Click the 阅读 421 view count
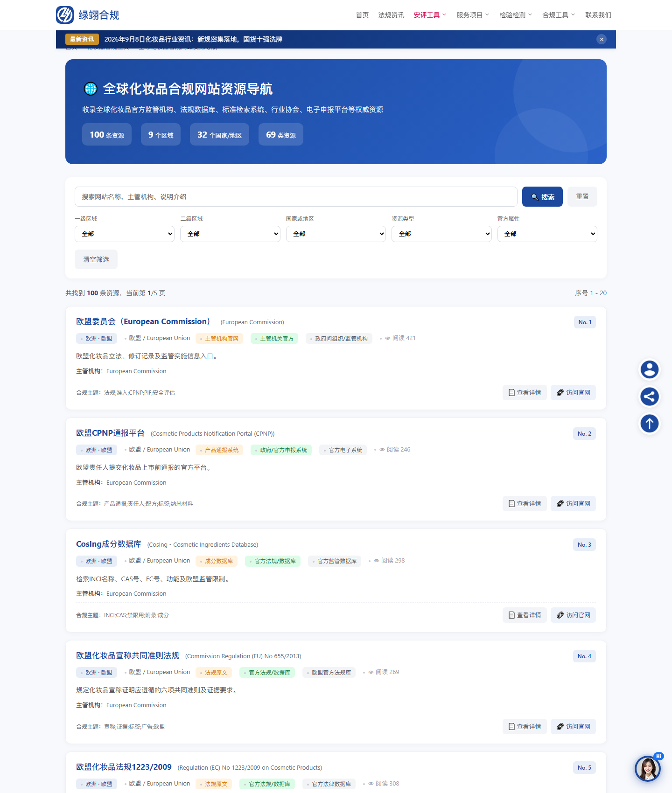672x793 pixels. tap(400, 338)
